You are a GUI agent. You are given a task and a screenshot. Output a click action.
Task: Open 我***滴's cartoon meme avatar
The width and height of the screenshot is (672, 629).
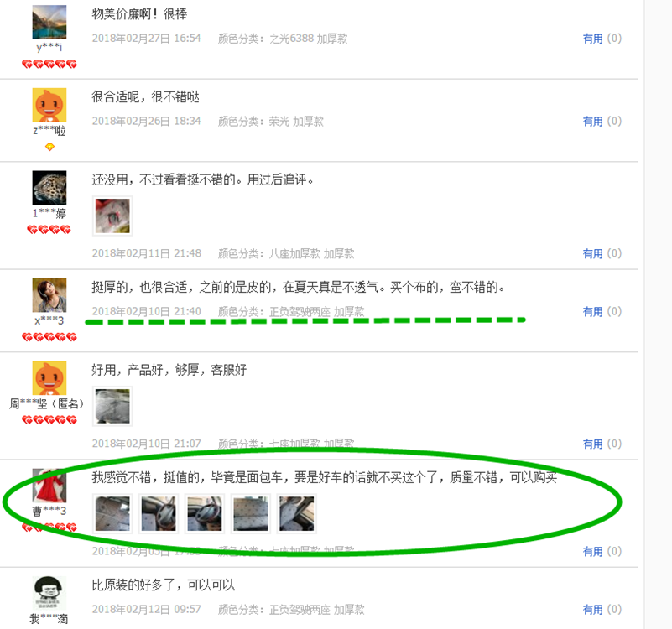pyautogui.click(x=49, y=593)
